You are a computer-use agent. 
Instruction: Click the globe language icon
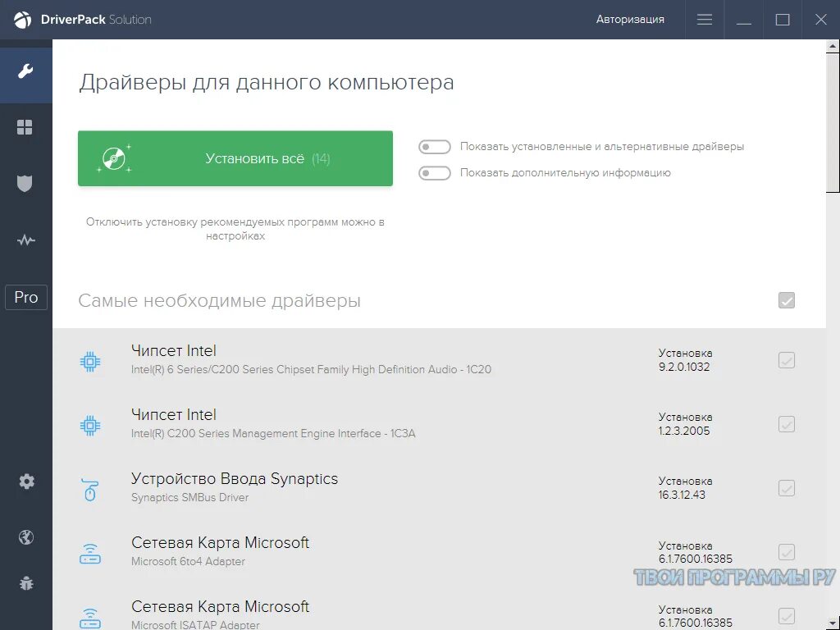point(25,537)
